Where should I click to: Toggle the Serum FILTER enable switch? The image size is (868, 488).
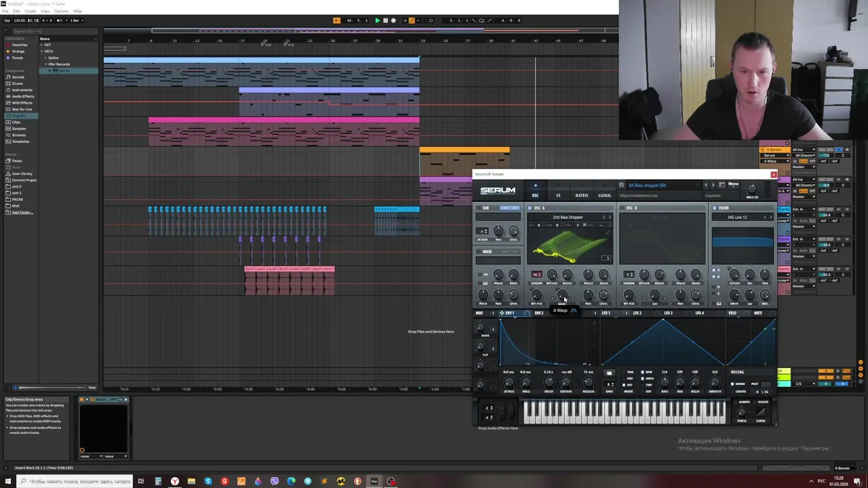tap(715, 208)
